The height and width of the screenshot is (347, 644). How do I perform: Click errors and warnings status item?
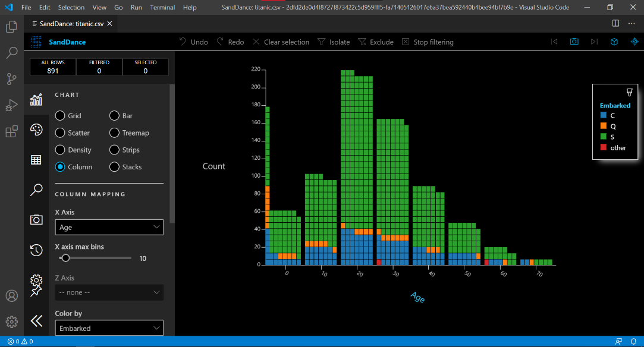(x=21, y=341)
